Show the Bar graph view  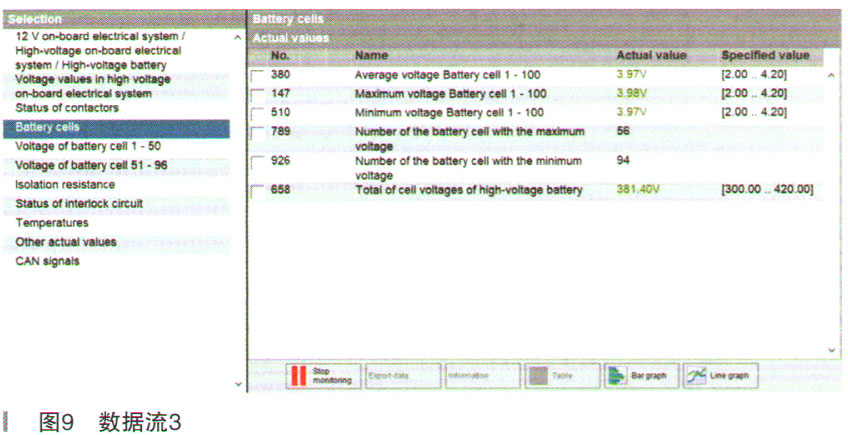pyautogui.click(x=641, y=375)
